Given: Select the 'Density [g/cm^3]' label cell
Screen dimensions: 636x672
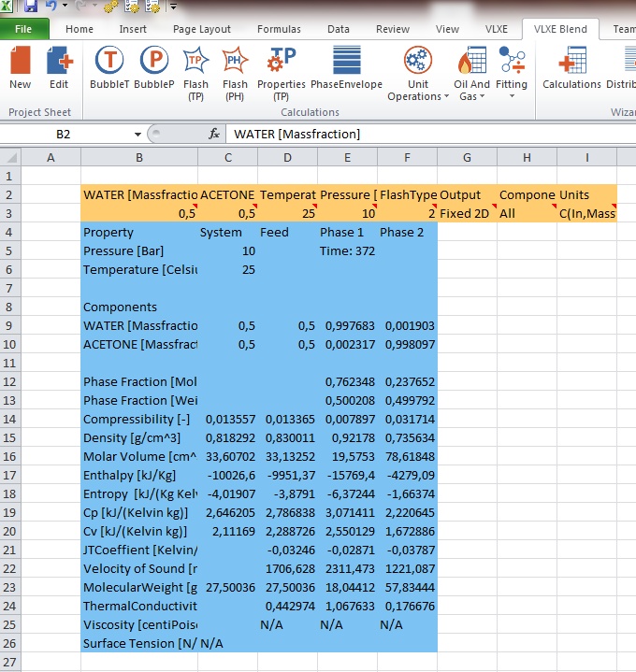Looking at the screenshot, I should 139,437.
